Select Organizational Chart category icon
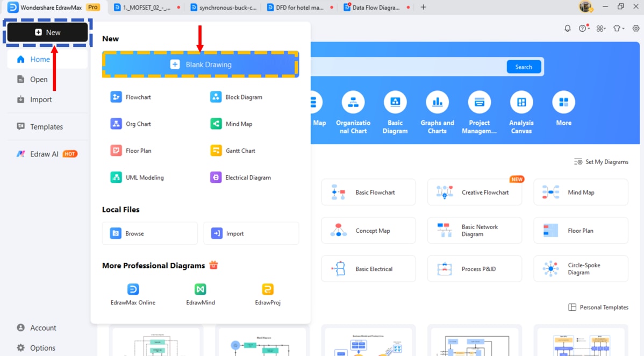Screen dimensions: 644x356 [353, 102]
